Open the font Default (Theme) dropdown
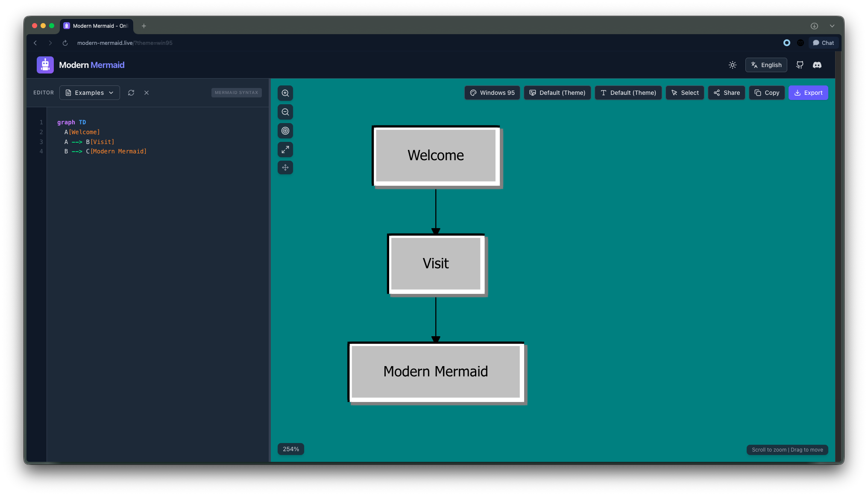 (628, 93)
